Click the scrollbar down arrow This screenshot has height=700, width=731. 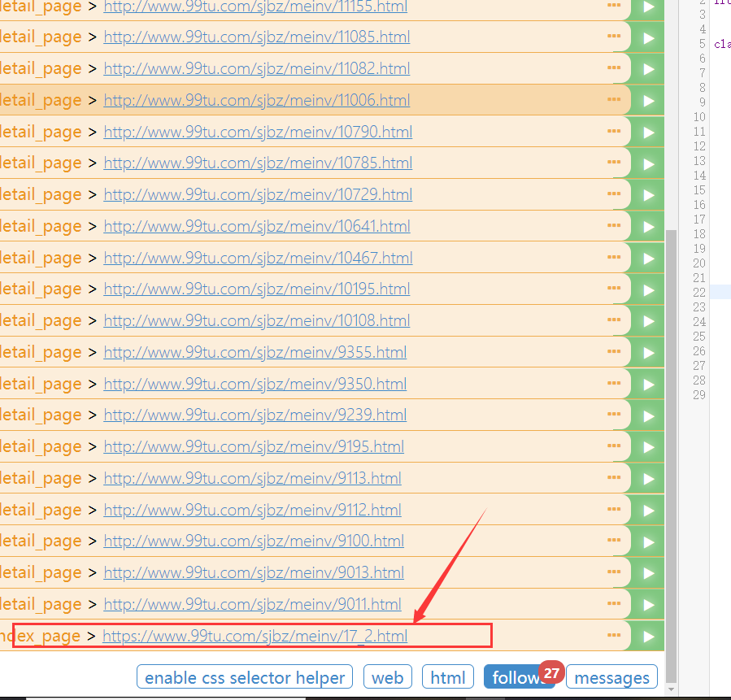(671, 689)
